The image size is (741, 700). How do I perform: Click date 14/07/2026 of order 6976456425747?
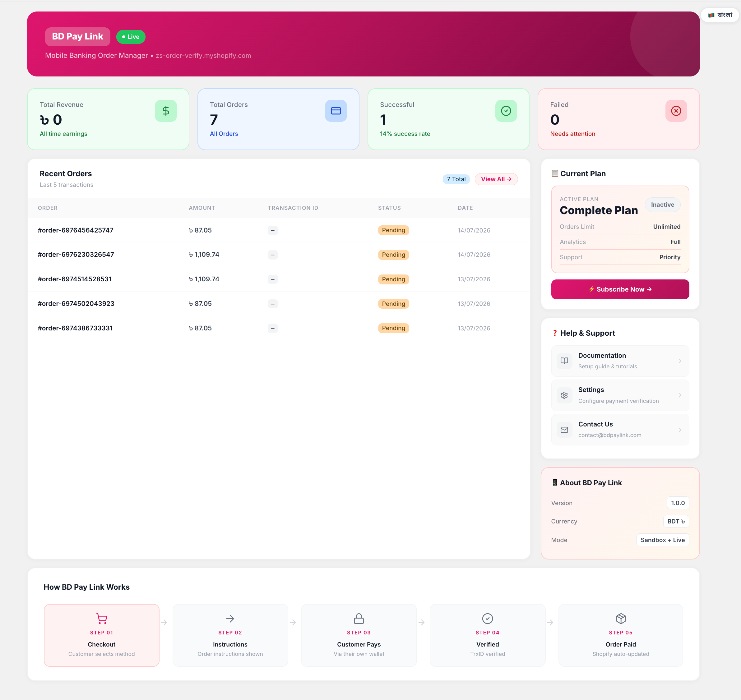[474, 230]
